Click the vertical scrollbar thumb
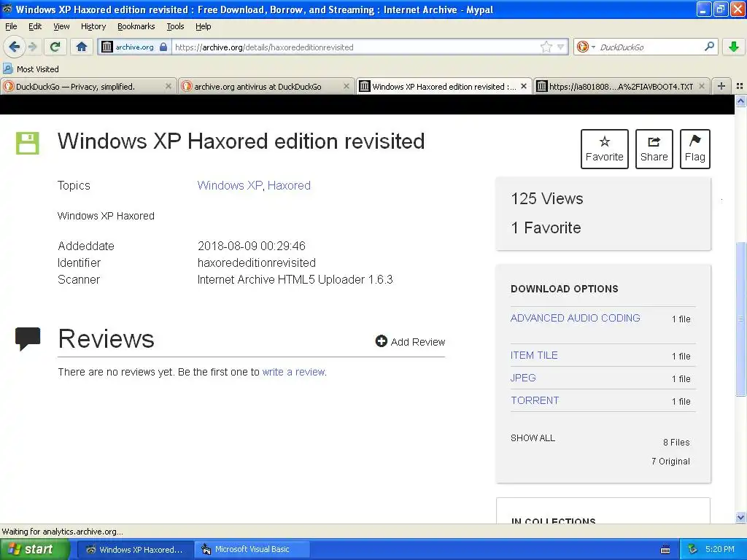747x560 pixels. pyautogui.click(x=740, y=319)
